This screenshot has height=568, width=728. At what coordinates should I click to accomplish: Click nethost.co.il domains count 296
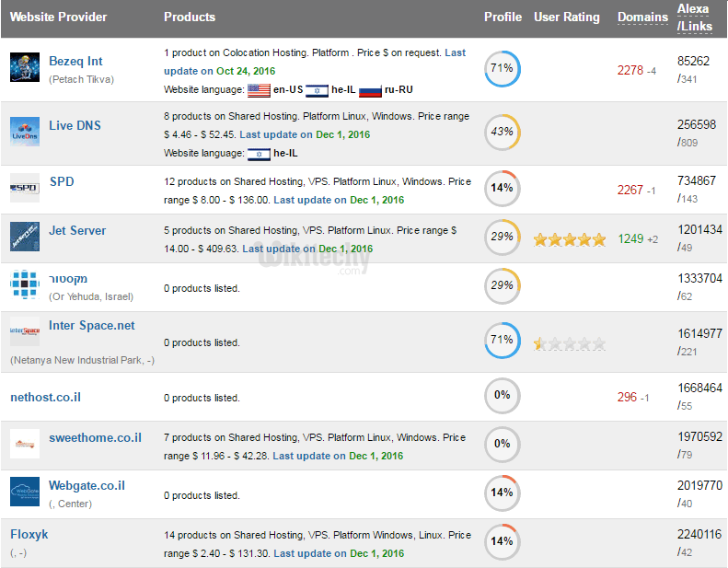tap(627, 398)
